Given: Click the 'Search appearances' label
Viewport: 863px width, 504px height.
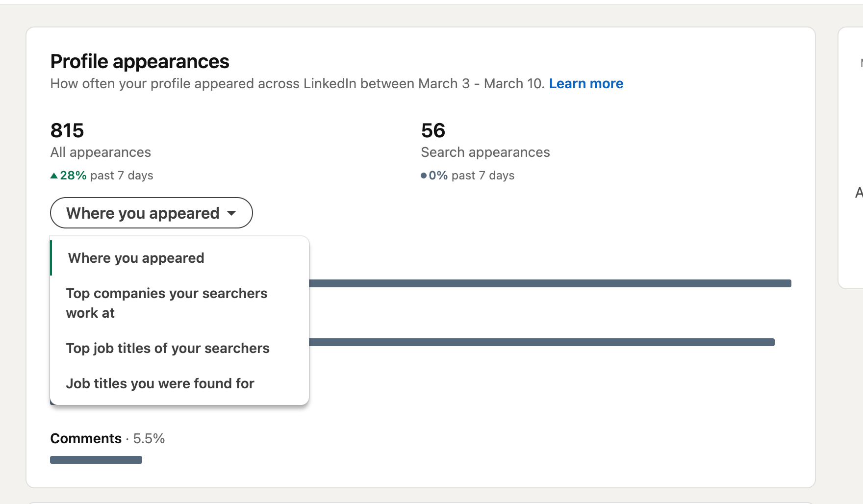Looking at the screenshot, I should coord(485,152).
